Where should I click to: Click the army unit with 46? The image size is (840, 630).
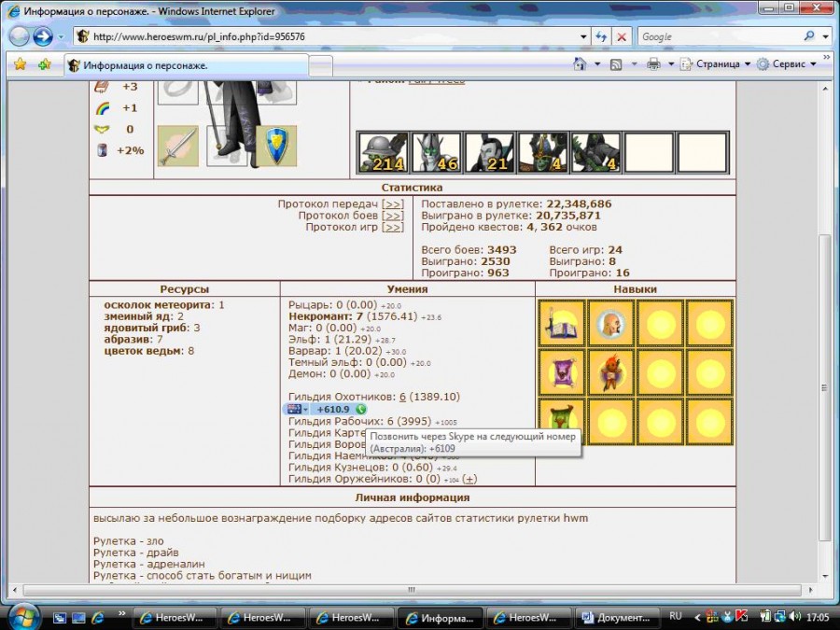pyautogui.click(x=436, y=153)
